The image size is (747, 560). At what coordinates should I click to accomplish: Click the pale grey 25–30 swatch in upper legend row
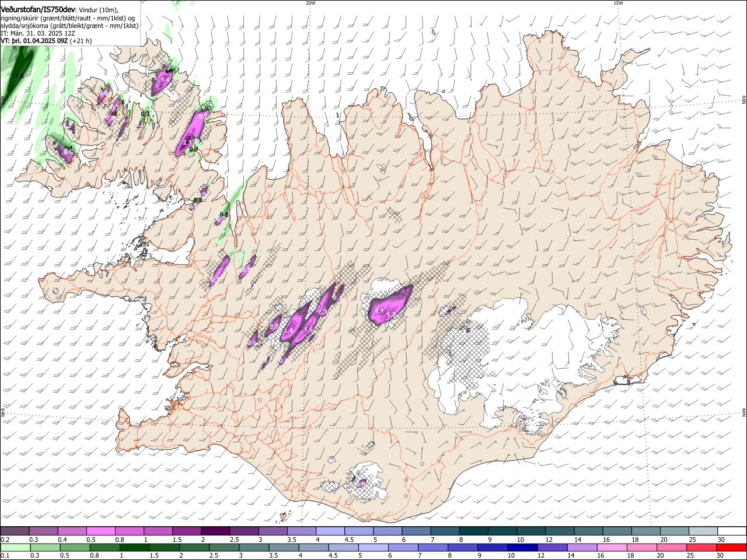703,531
